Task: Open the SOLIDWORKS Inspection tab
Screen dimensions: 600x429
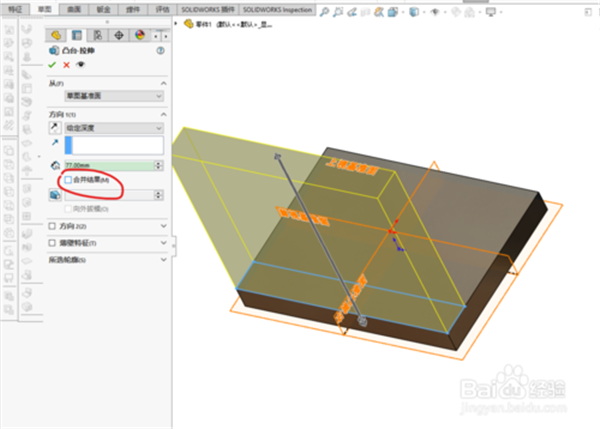Action: coord(277,8)
